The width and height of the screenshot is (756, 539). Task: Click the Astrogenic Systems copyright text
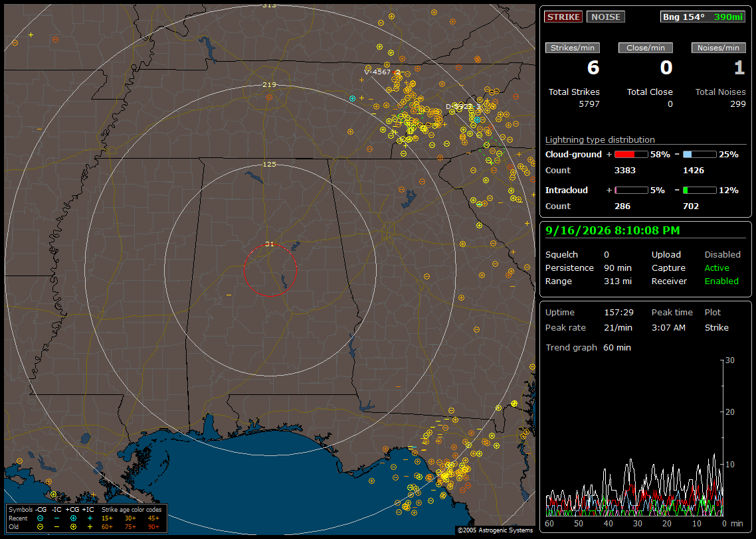point(495,530)
